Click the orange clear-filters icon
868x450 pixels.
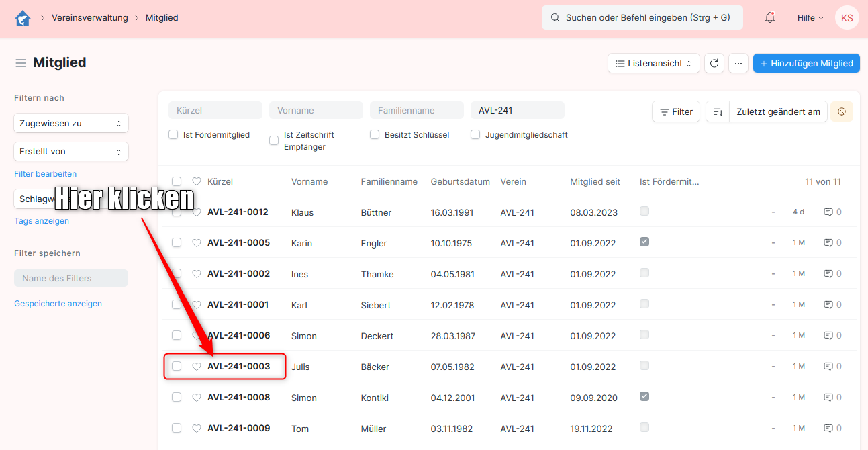(x=842, y=112)
